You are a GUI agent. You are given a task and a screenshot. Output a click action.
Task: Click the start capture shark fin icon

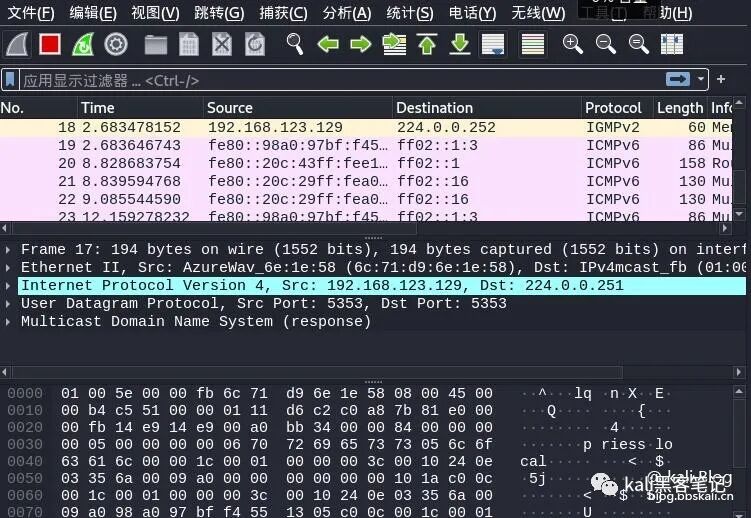(17, 45)
